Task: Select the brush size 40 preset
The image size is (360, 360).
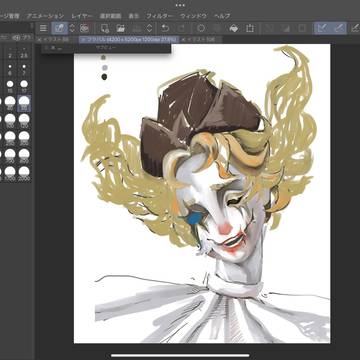Action: click(x=10, y=103)
